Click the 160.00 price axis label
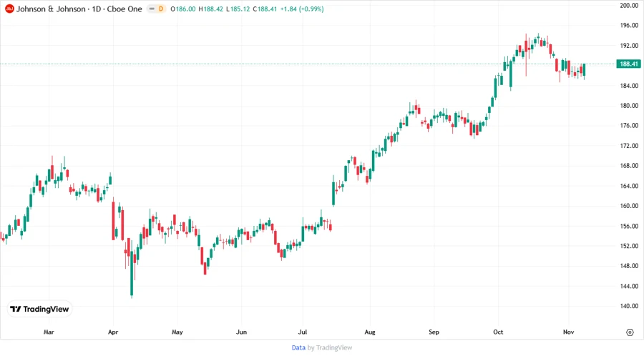 coord(629,206)
